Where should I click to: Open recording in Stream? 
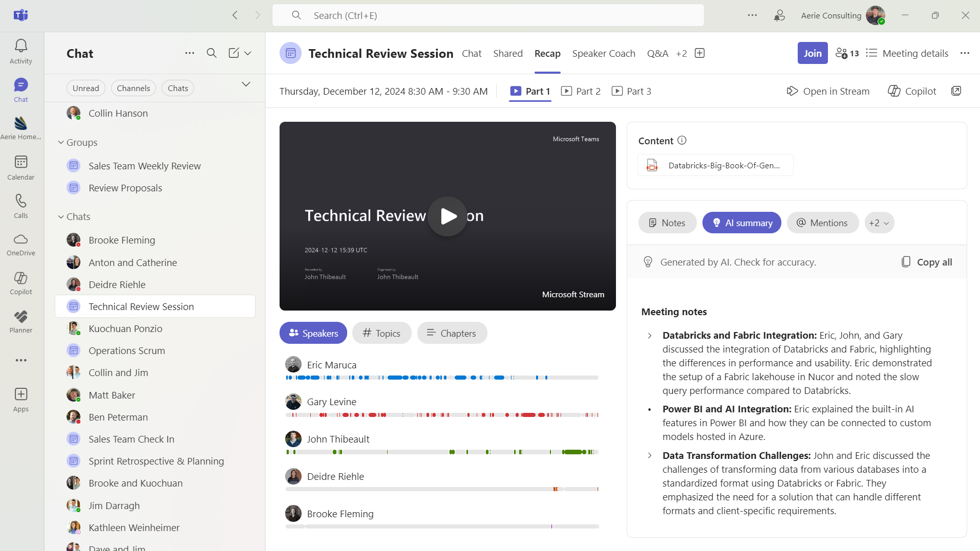click(828, 91)
